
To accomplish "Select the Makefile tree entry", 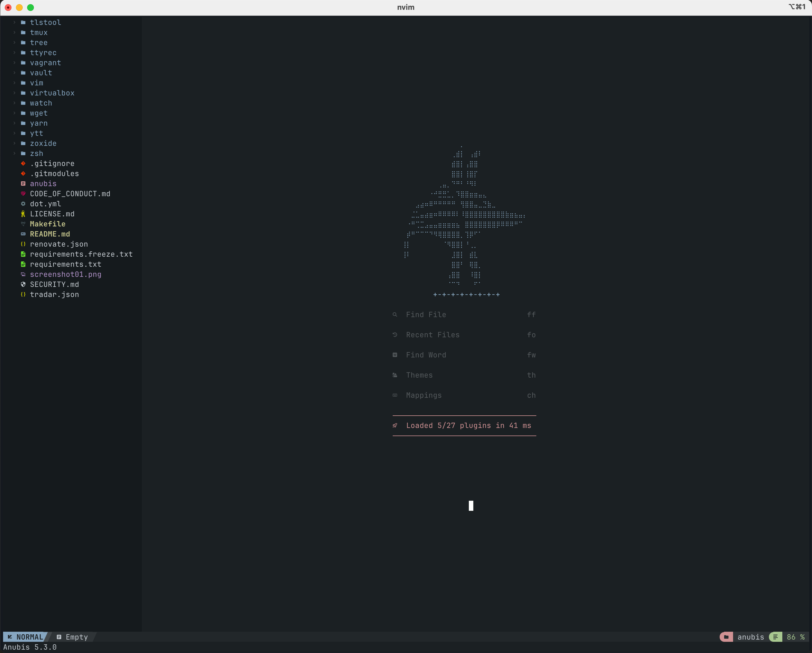I will (48, 224).
